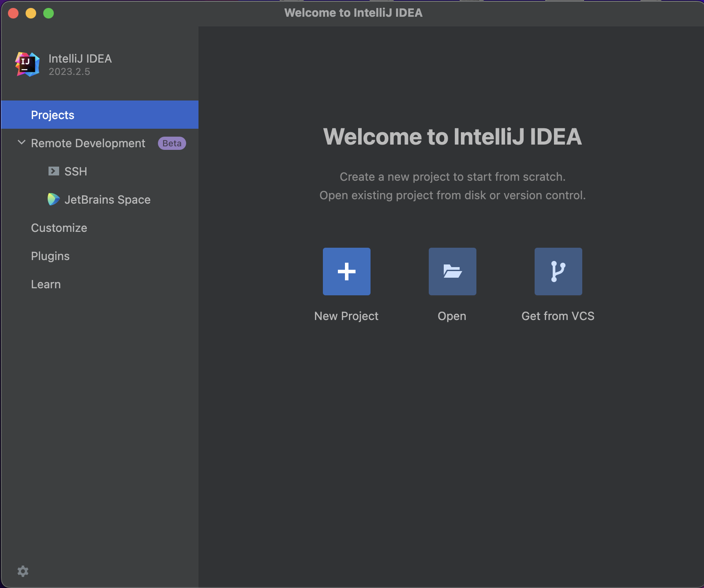Image resolution: width=704 pixels, height=588 pixels.
Task: Click the New Project plus icon
Action: click(x=347, y=272)
